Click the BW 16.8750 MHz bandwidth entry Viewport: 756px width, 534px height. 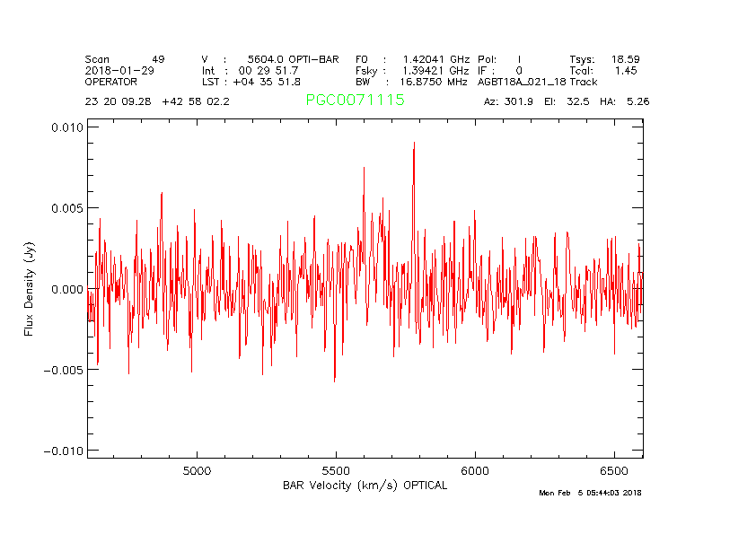point(413,81)
